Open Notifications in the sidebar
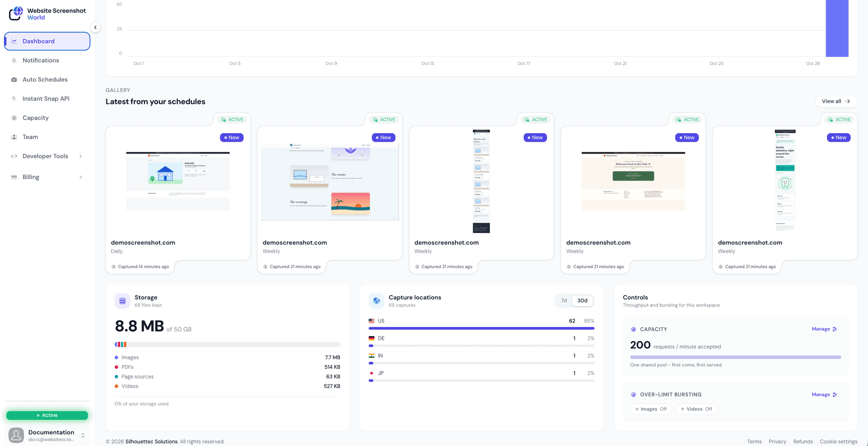 47,60
